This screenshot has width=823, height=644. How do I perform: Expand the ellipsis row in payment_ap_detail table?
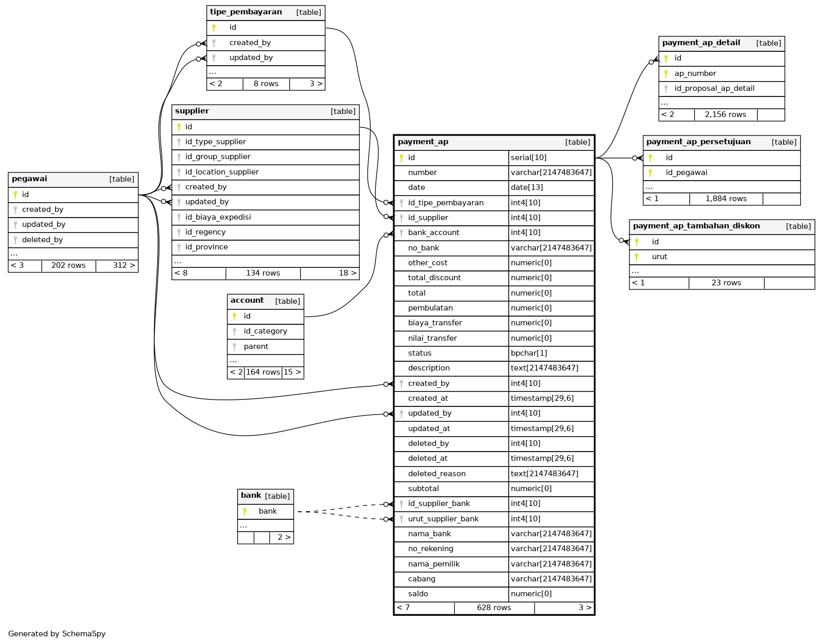coord(664,103)
